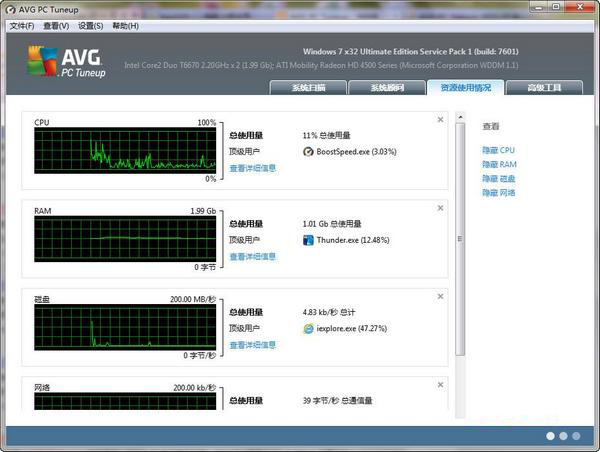600x452 pixels.
Task: Click the text Thunder.exe (12.48%)
Action: 353,240
